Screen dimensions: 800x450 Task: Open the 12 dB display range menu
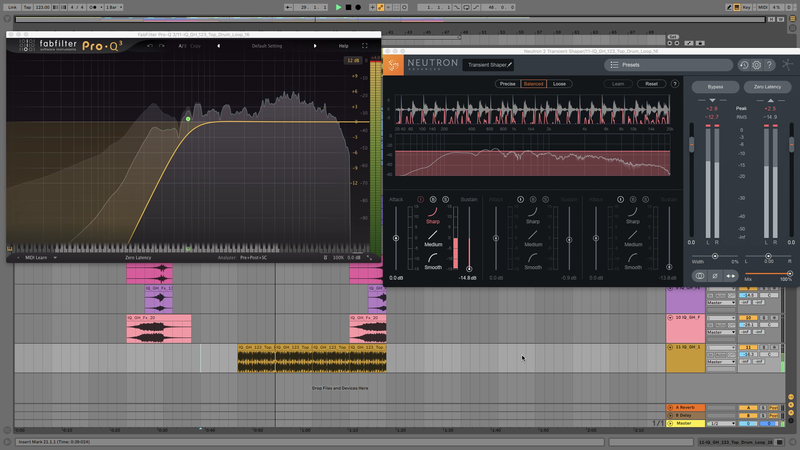click(353, 60)
